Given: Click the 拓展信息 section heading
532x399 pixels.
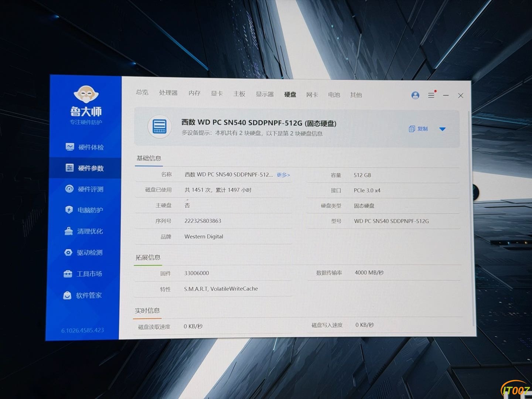Looking at the screenshot, I should pyautogui.click(x=148, y=258).
